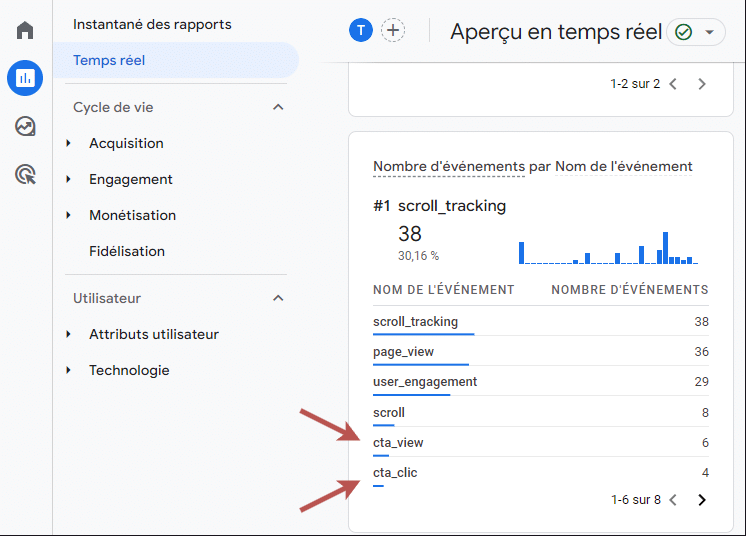Open the Home icon in left rail

(25, 30)
